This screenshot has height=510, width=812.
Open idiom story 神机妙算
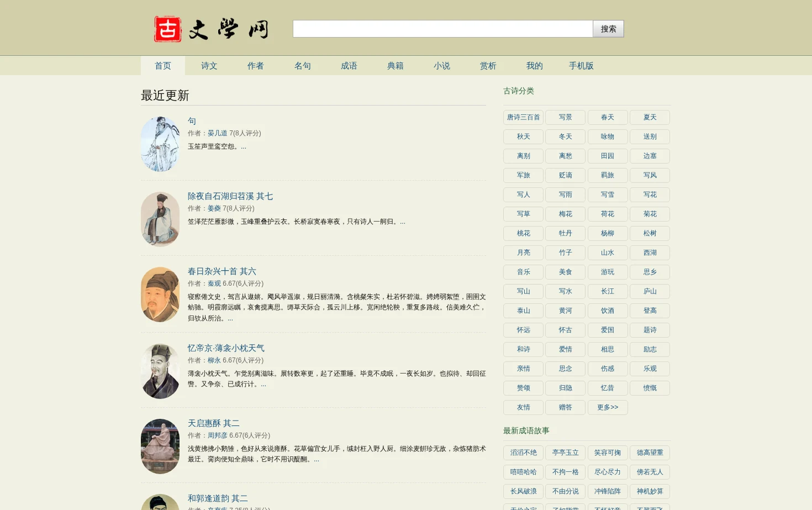650,491
